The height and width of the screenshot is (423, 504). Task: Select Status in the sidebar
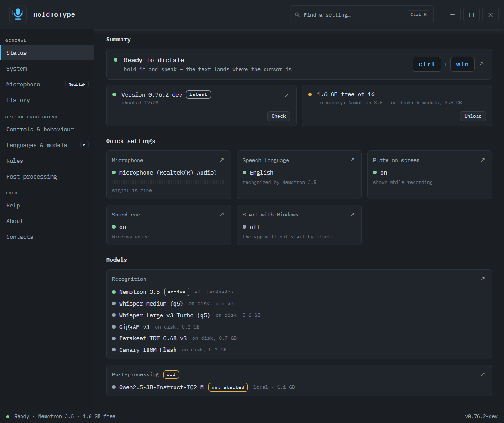pos(47,53)
